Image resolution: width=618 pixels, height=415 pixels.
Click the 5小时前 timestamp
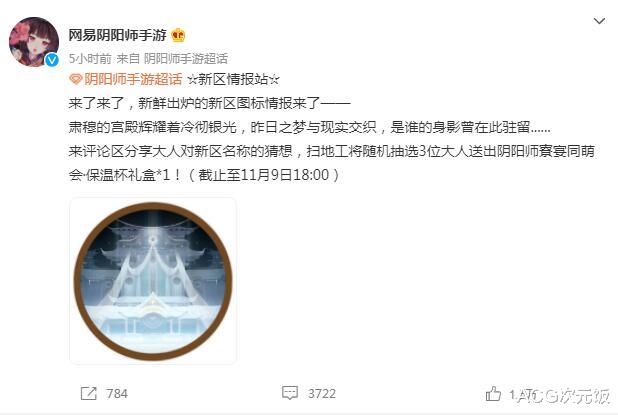90,59
